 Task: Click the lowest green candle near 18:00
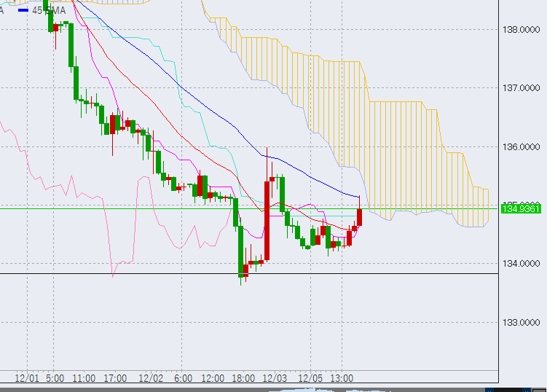(x=240, y=251)
